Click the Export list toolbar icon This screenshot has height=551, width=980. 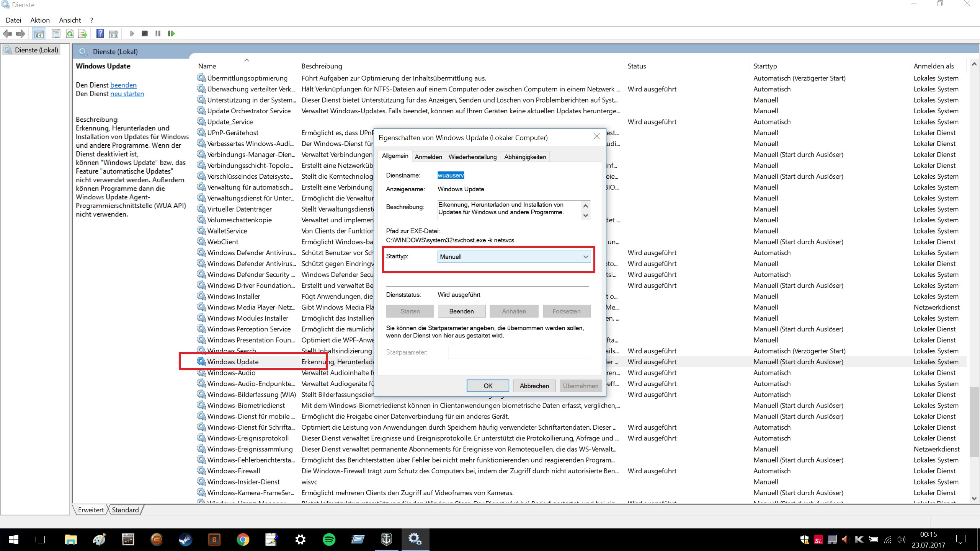(x=83, y=34)
